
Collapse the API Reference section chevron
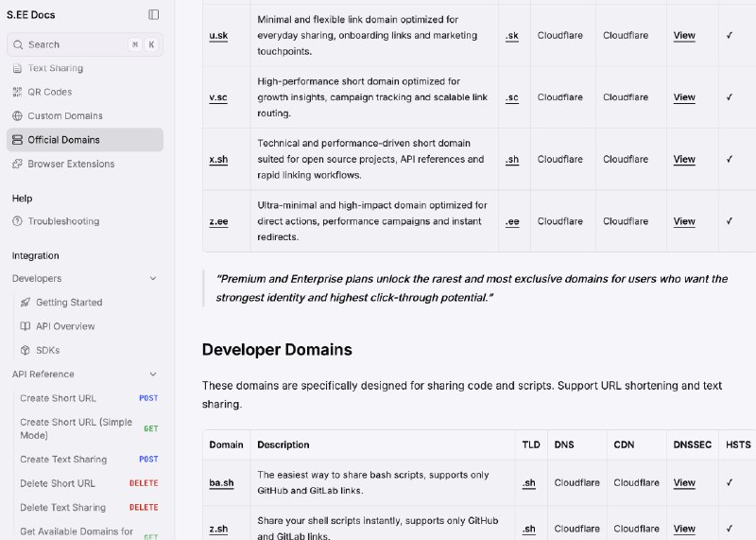[x=153, y=375]
